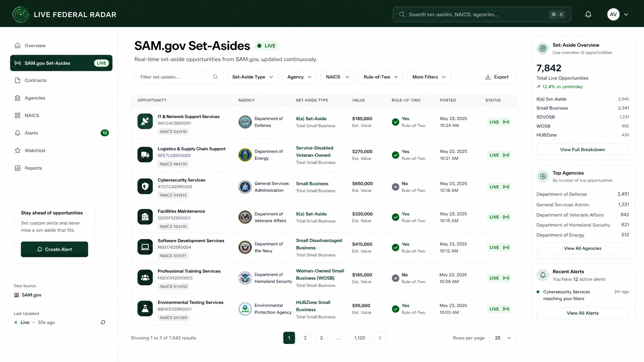This screenshot has height=362, width=644.
Task: Click the Service-Disabled Veteran-Owned set-aside link
Action: point(314,152)
